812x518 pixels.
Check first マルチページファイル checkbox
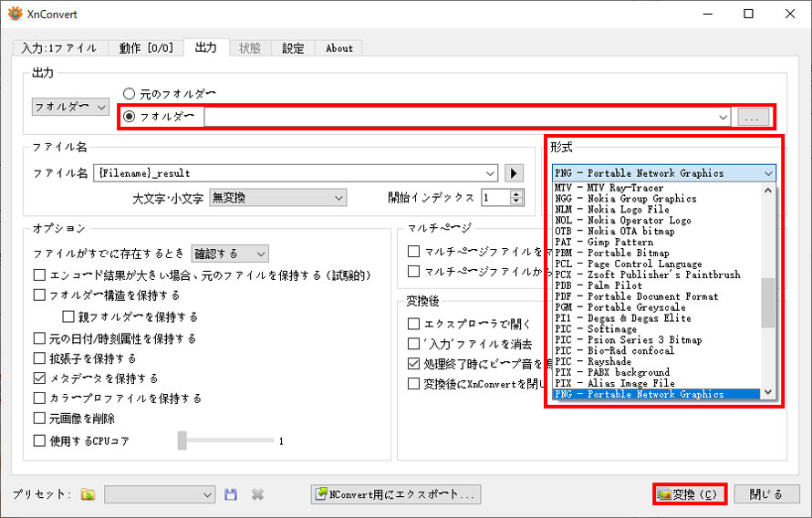pos(414,252)
